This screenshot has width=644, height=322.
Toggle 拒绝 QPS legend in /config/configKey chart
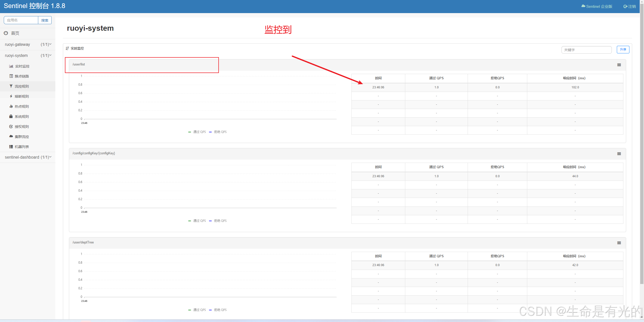point(218,221)
